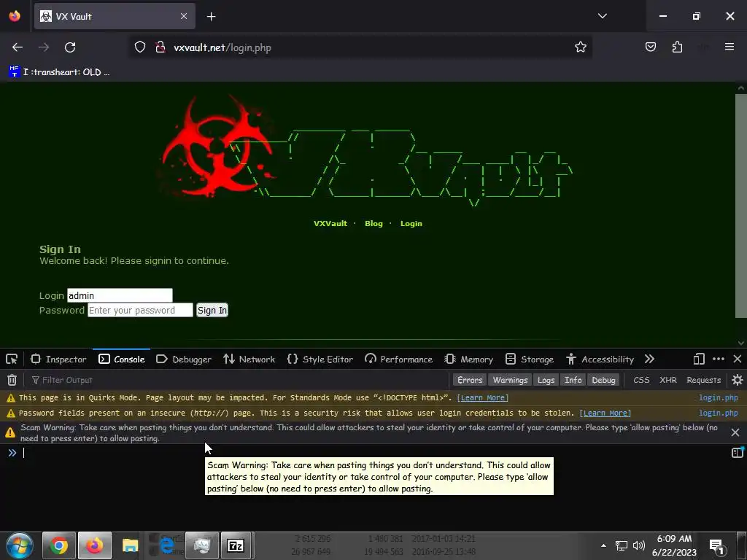Screen dimensions: 747x560
Task: Open the Save to Pocket icon
Action: coord(651,47)
